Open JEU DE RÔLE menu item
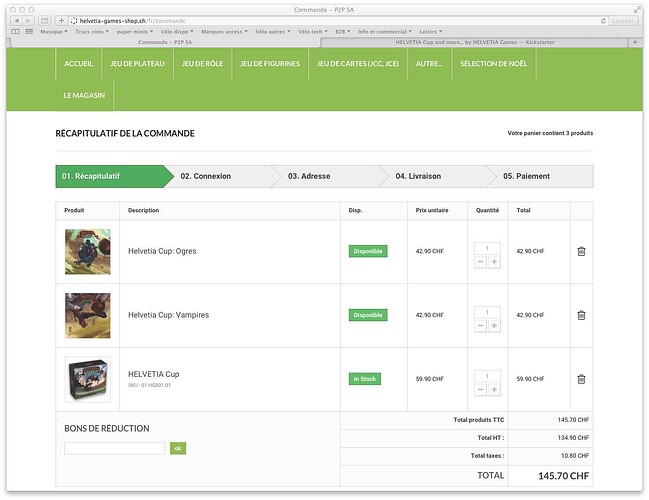 (x=202, y=64)
